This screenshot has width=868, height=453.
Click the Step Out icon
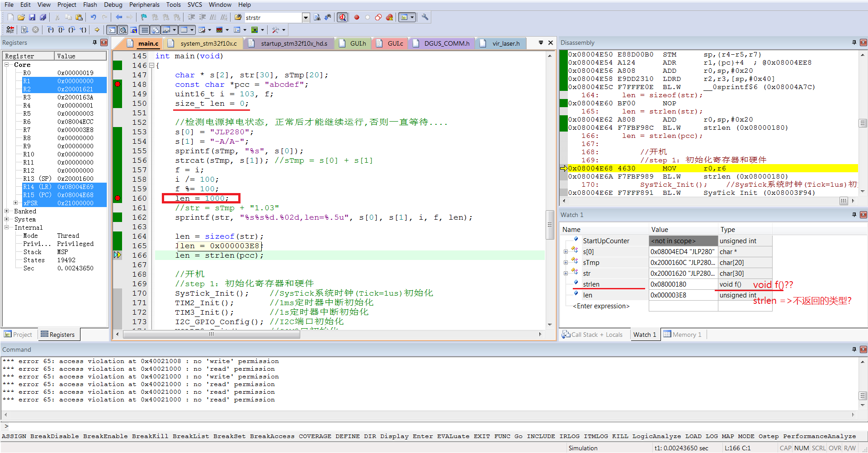pyautogui.click(x=71, y=30)
